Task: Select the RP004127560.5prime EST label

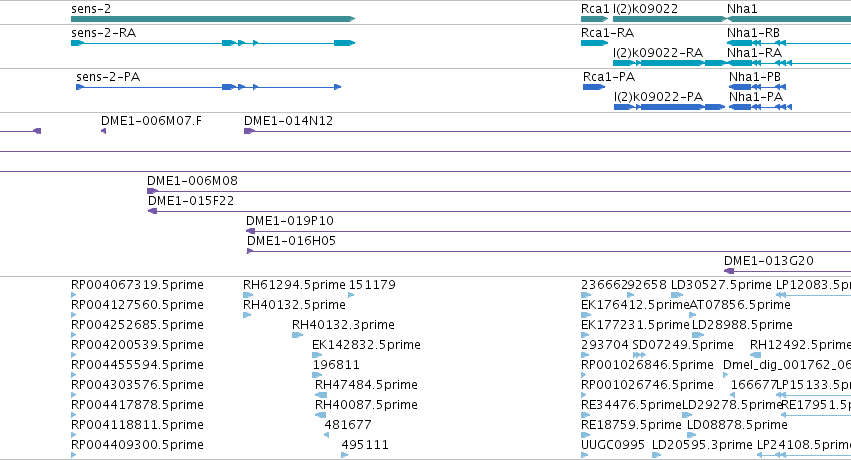Action: 137,305
